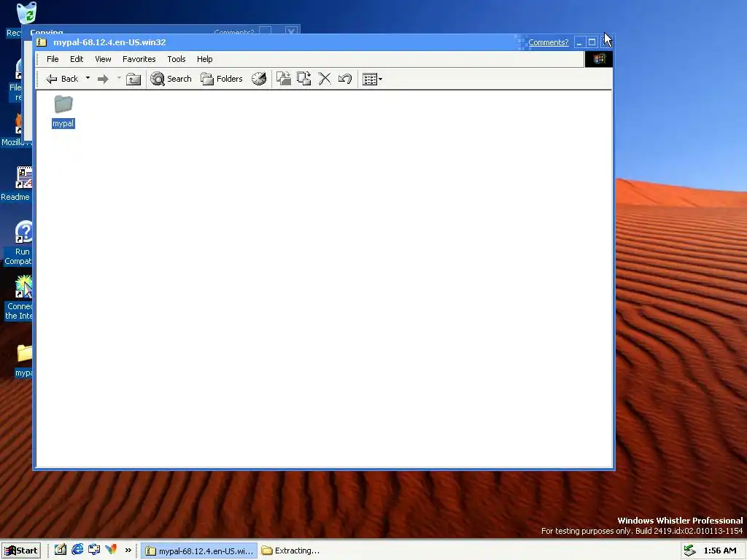This screenshot has height=560, width=747.
Task: Go Back in the folder window
Action: point(62,79)
